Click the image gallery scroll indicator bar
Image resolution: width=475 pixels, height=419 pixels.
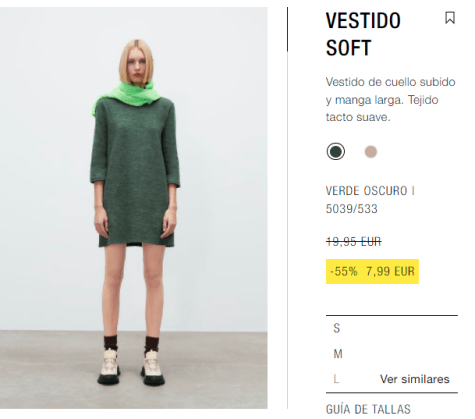(287, 29)
